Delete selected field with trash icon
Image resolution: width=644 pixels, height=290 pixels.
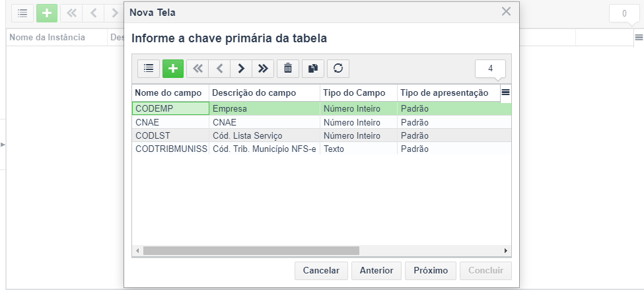point(288,68)
